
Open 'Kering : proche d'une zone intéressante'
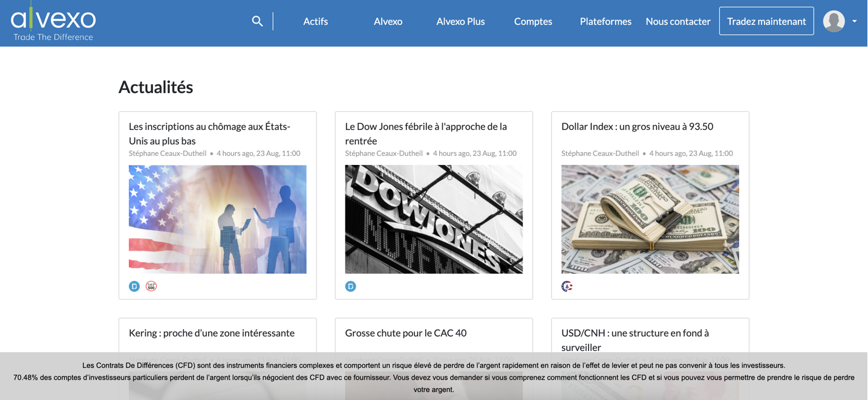(x=211, y=332)
